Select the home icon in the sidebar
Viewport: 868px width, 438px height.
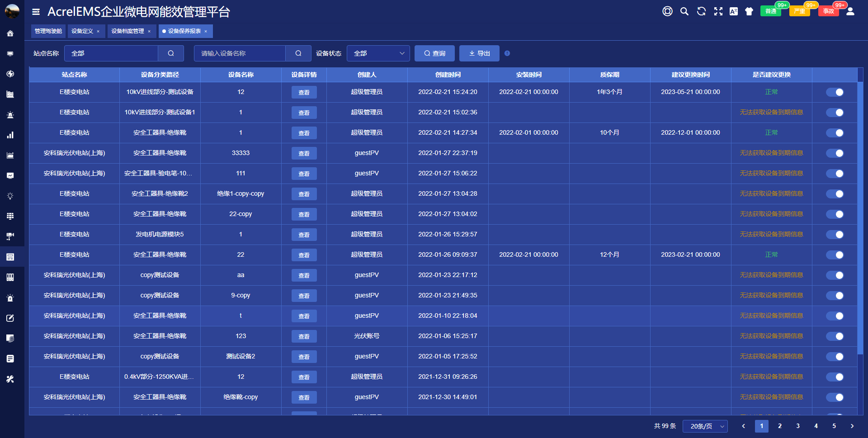[9, 33]
